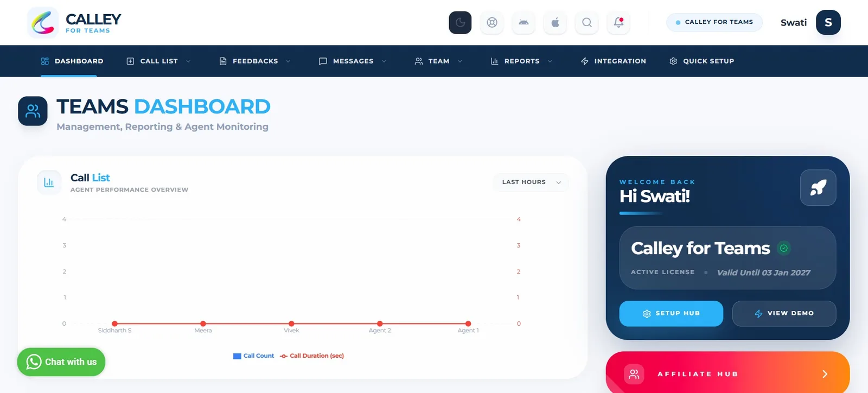Open the Last Hours dropdown

pyautogui.click(x=531, y=182)
